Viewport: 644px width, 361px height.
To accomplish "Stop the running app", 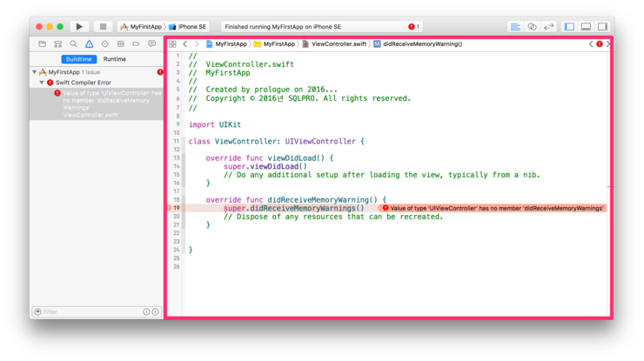I will (x=103, y=27).
